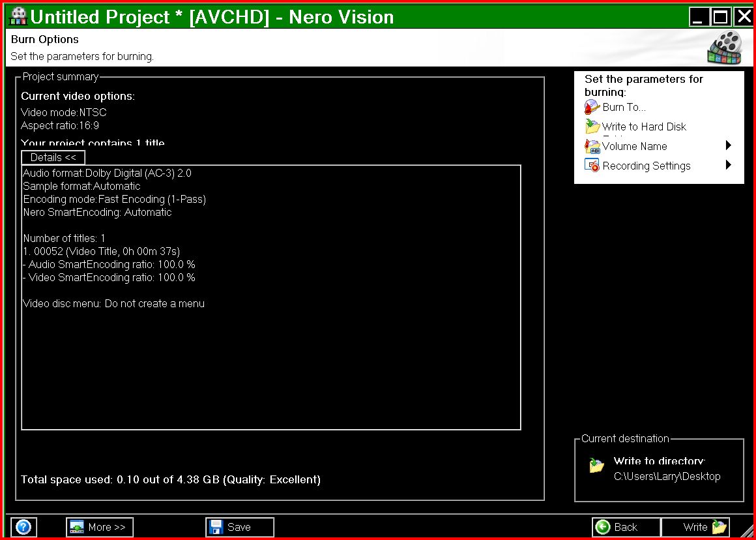Collapse the project summary with Details <<
Screen dimensions: 756x540
click(x=53, y=157)
